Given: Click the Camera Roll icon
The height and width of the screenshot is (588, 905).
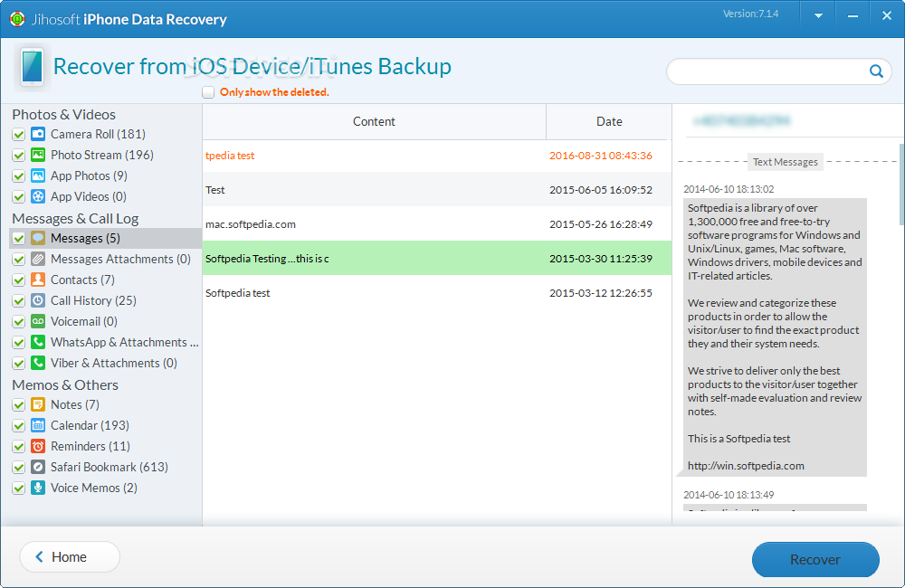Looking at the screenshot, I should 38,134.
